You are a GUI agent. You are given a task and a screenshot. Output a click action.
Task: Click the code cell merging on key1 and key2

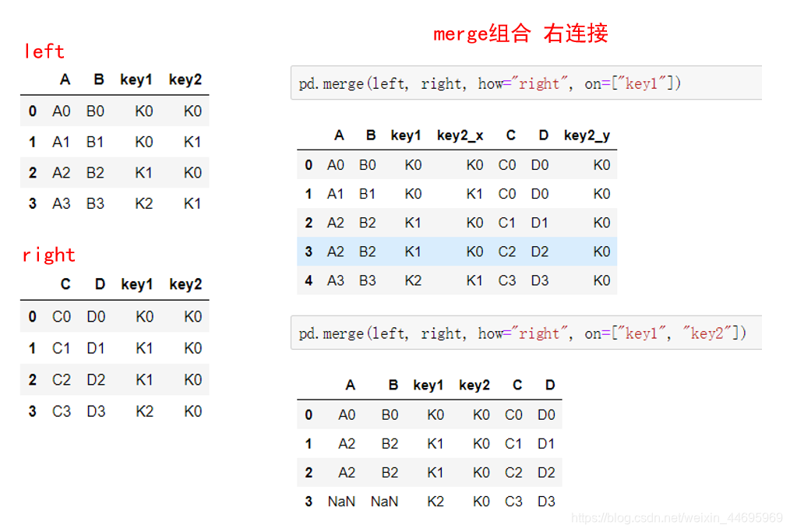click(526, 333)
